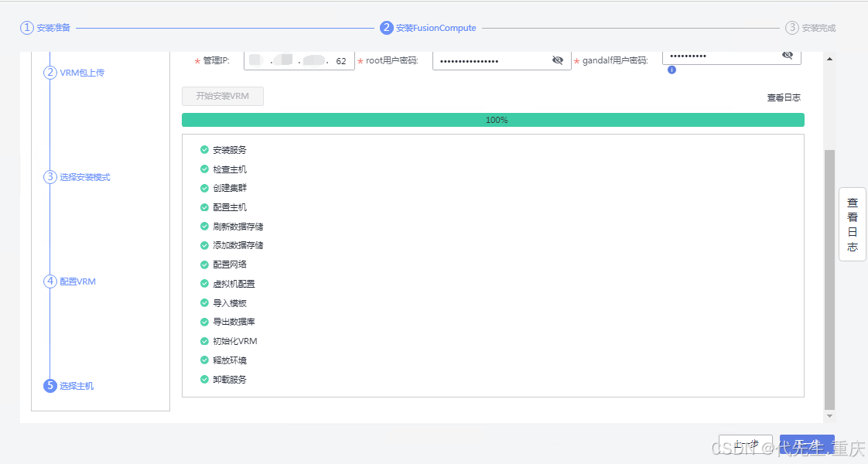Click the 上一步 previous step button

746,445
